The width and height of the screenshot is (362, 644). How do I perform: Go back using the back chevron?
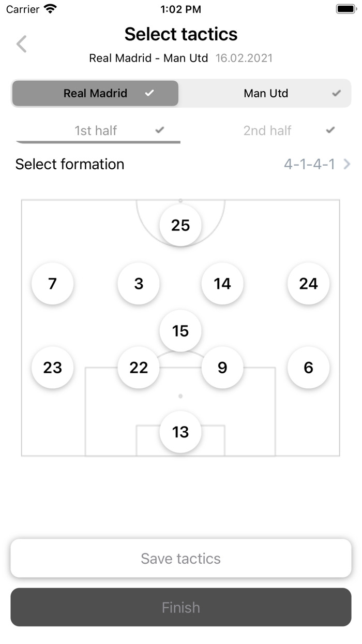coord(21,43)
